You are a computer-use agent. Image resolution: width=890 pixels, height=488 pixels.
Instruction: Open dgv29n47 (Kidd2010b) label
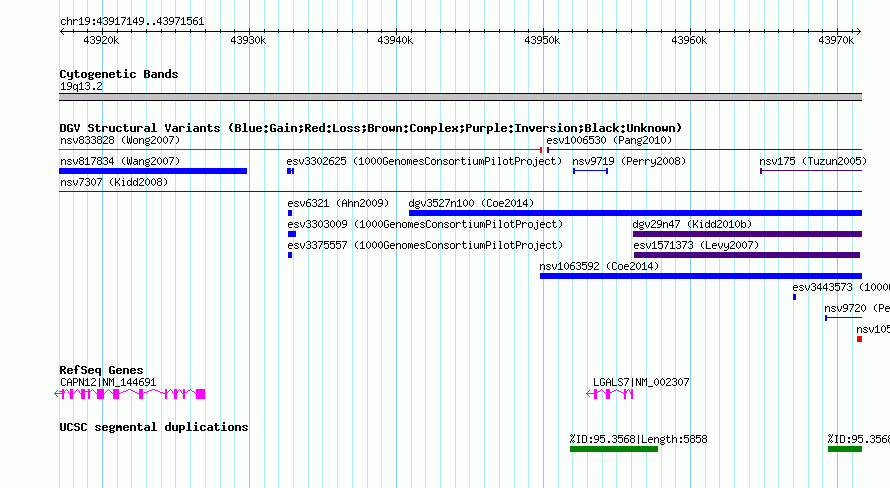coord(692,224)
